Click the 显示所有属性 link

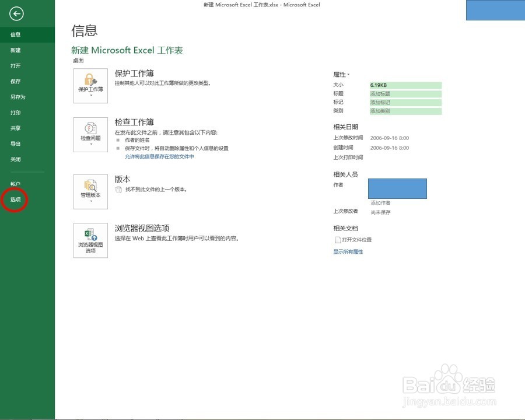(x=348, y=251)
